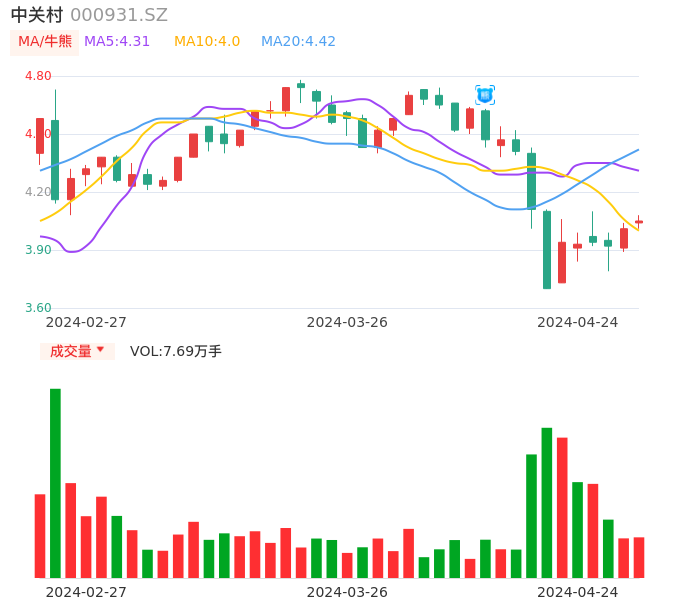Click the 2024-03-26 date under the price chart

tap(347, 322)
